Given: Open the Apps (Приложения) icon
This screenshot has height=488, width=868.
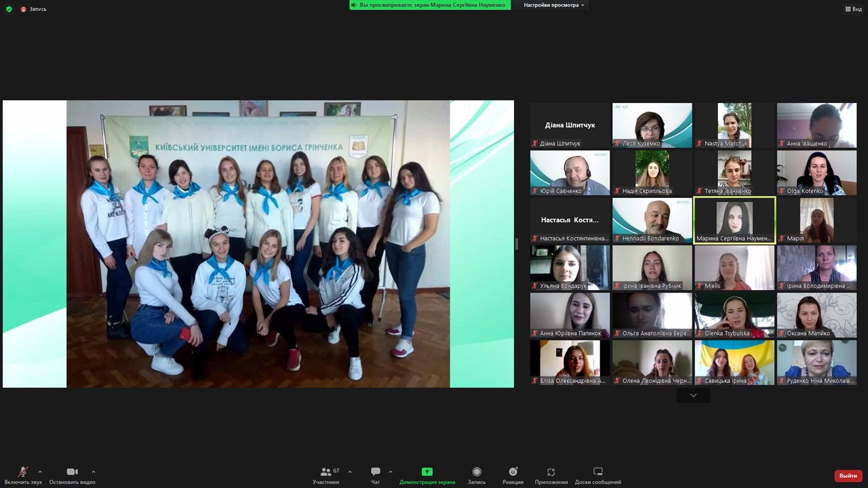Looking at the screenshot, I should pyautogui.click(x=551, y=472).
